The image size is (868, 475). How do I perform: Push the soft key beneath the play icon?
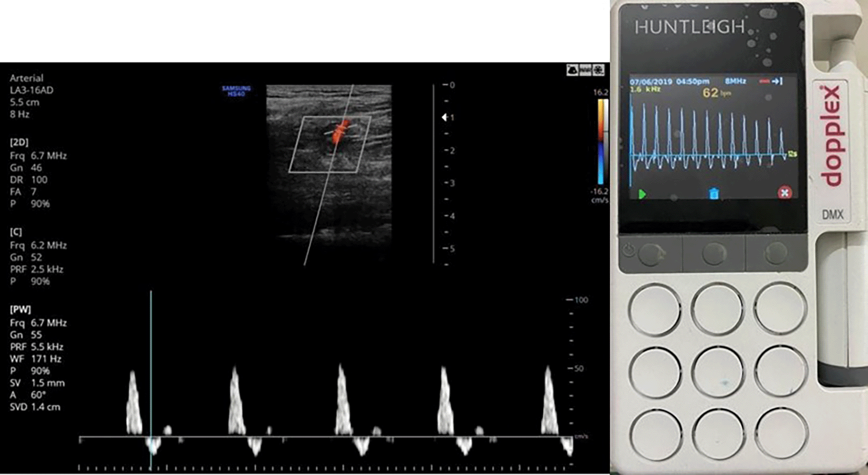coord(652,254)
